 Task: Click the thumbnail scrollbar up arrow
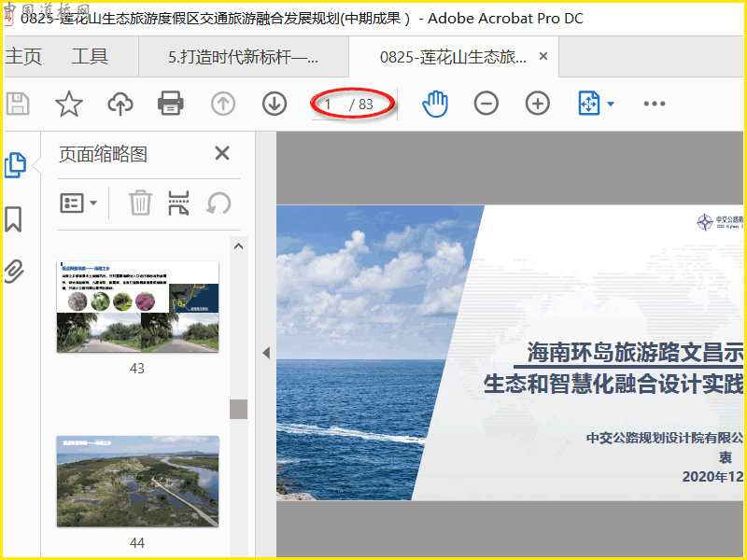coord(239,246)
